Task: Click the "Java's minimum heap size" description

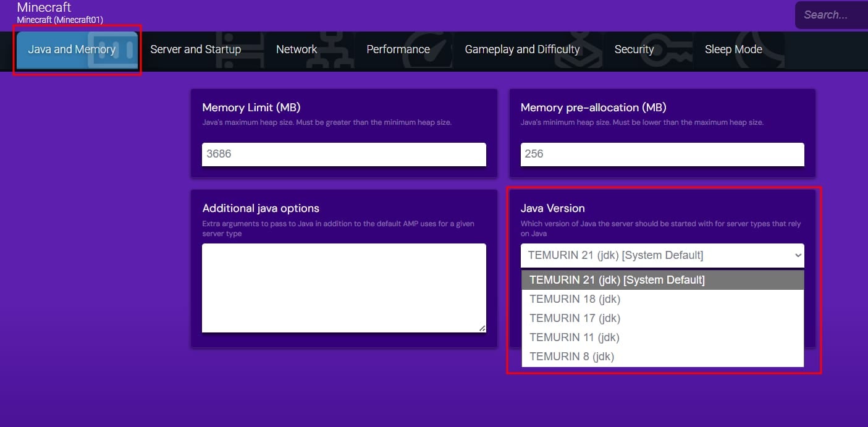Action: [x=642, y=122]
